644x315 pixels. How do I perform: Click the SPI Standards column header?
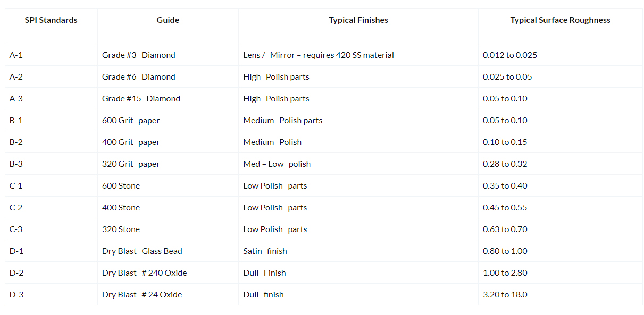pyautogui.click(x=51, y=20)
